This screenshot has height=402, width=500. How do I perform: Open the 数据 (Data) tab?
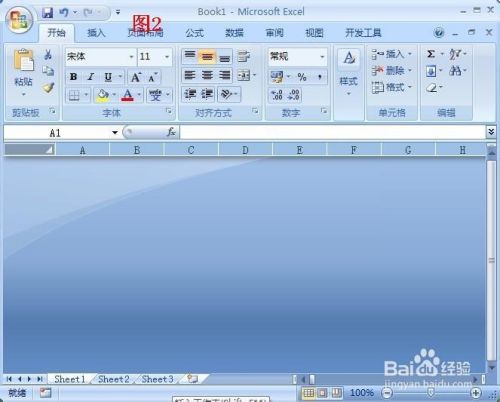tap(234, 33)
